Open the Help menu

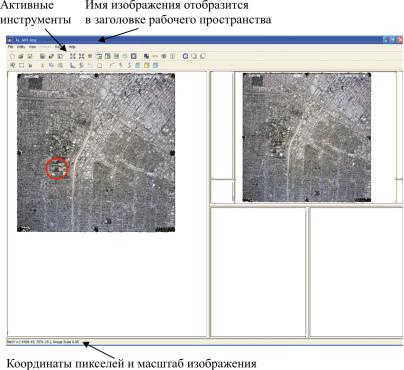(72, 47)
